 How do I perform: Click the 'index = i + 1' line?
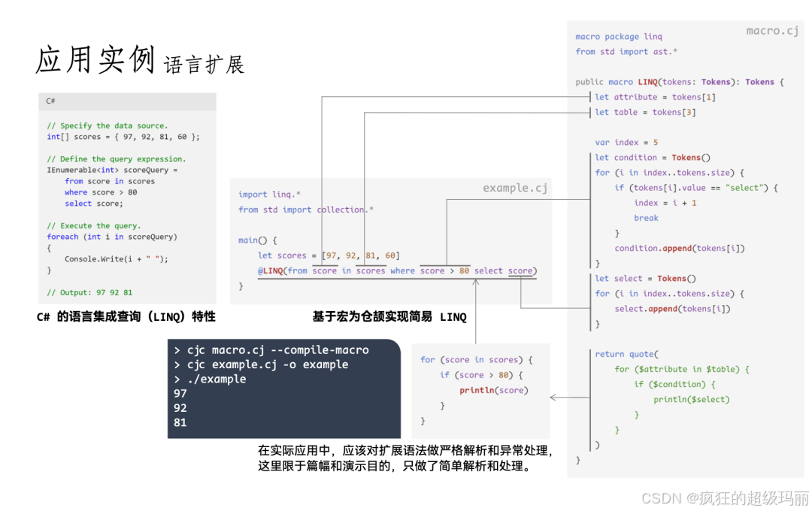[x=665, y=203]
